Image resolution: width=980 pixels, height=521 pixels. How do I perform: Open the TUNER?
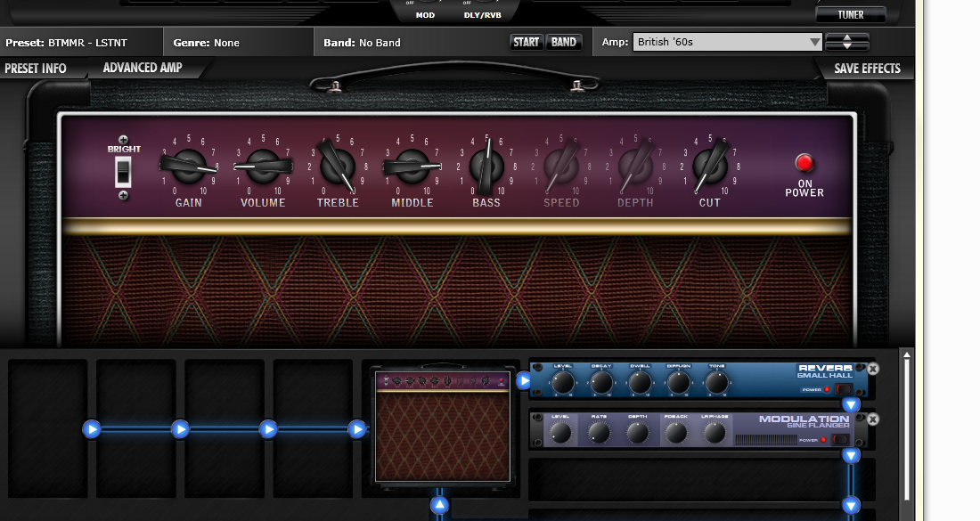tap(851, 14)
